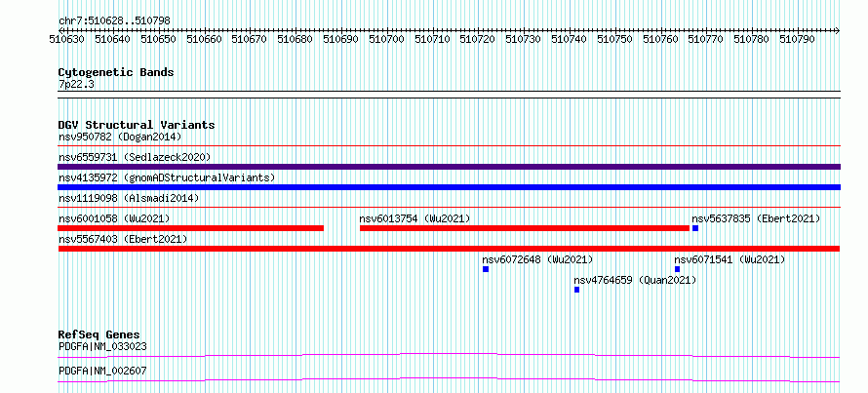Select the nsv6559731 (Sedlazeck2020) purple bar
The height and width of the screenshot is (393, 868).
coord(450,167)
